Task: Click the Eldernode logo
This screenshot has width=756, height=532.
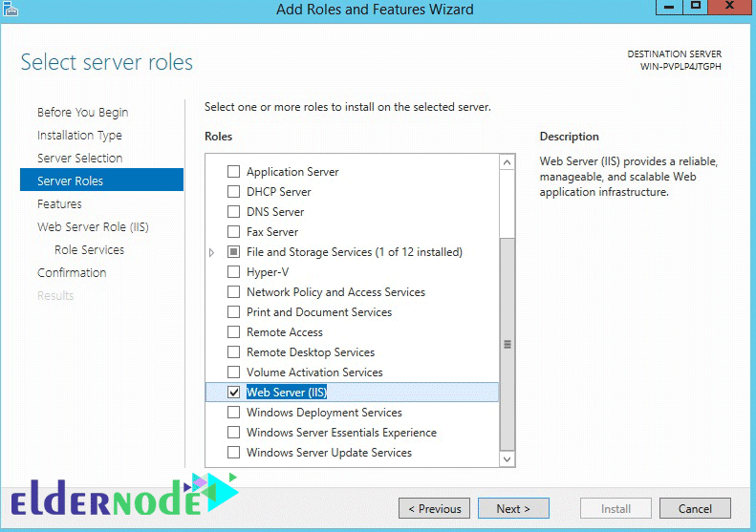Action: 124,496
